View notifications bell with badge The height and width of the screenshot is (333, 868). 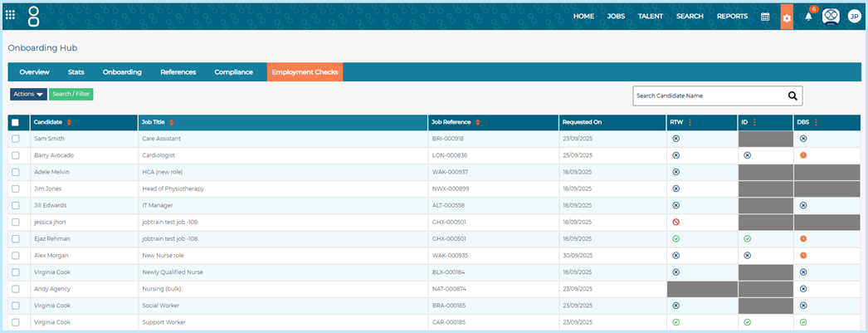(809, 16)
